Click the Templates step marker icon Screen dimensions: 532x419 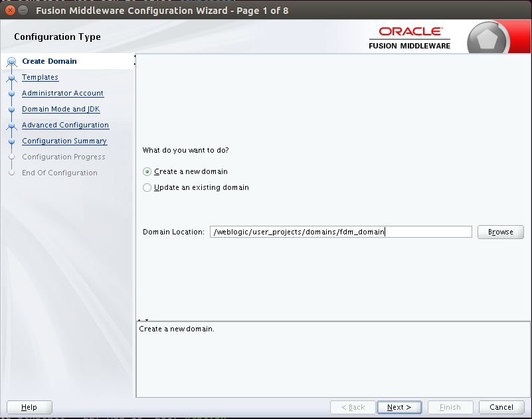coord(11,77)
